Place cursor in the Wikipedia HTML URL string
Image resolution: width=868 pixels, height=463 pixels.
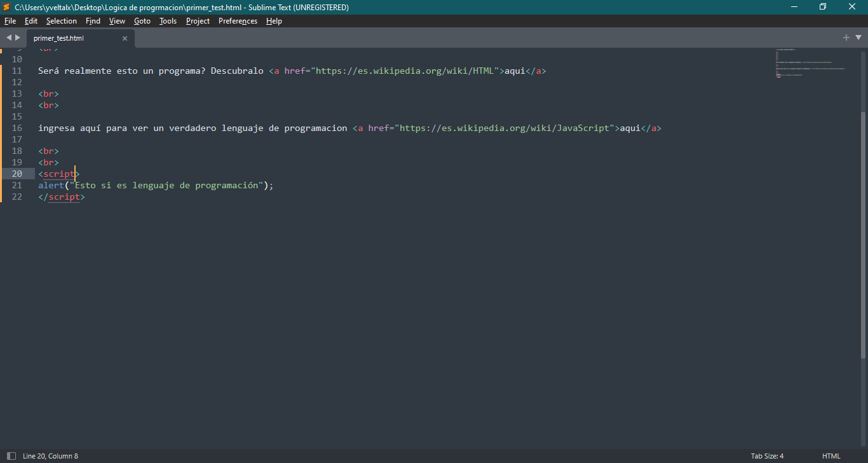point(405,71)
